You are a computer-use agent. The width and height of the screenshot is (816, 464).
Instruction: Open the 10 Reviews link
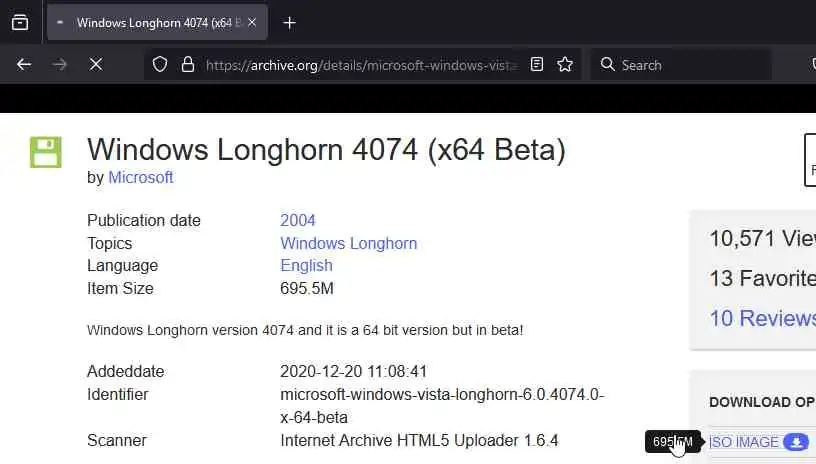[x=762, y=318]
